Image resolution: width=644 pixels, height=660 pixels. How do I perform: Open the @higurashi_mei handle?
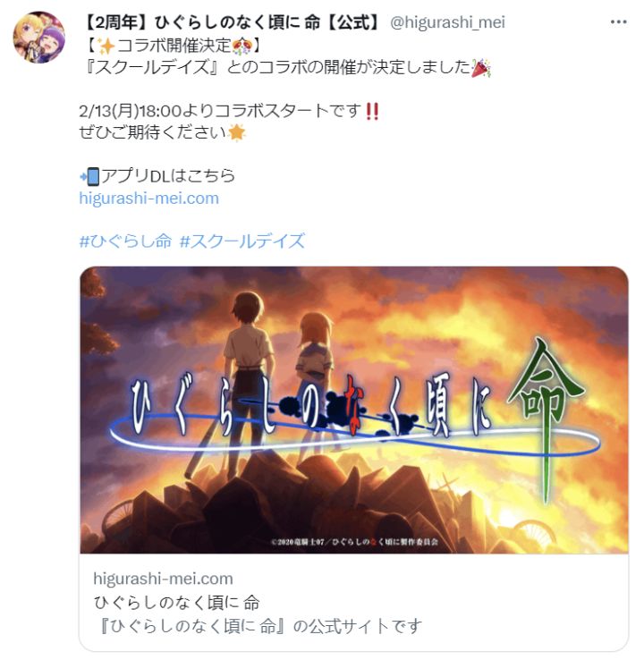click(x=447, y=22)
